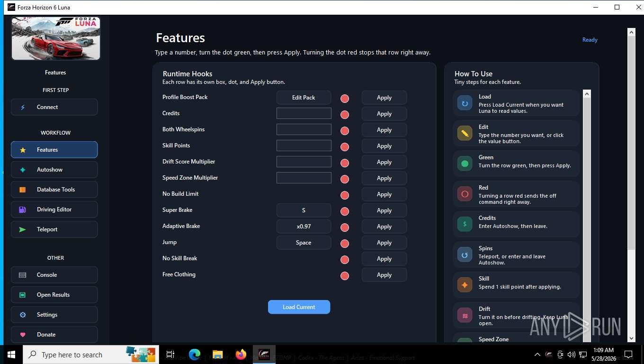644x364 pixels.
Task: Open the Connect page
Action: [54, 107]
